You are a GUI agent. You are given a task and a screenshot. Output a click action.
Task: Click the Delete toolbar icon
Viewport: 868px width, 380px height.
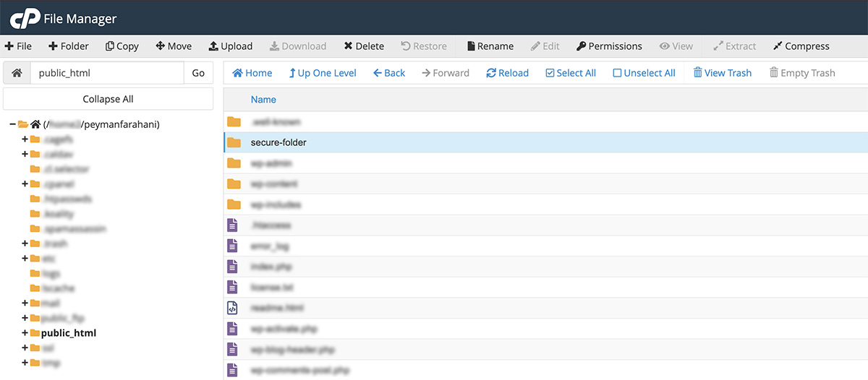tap(363, 46)
